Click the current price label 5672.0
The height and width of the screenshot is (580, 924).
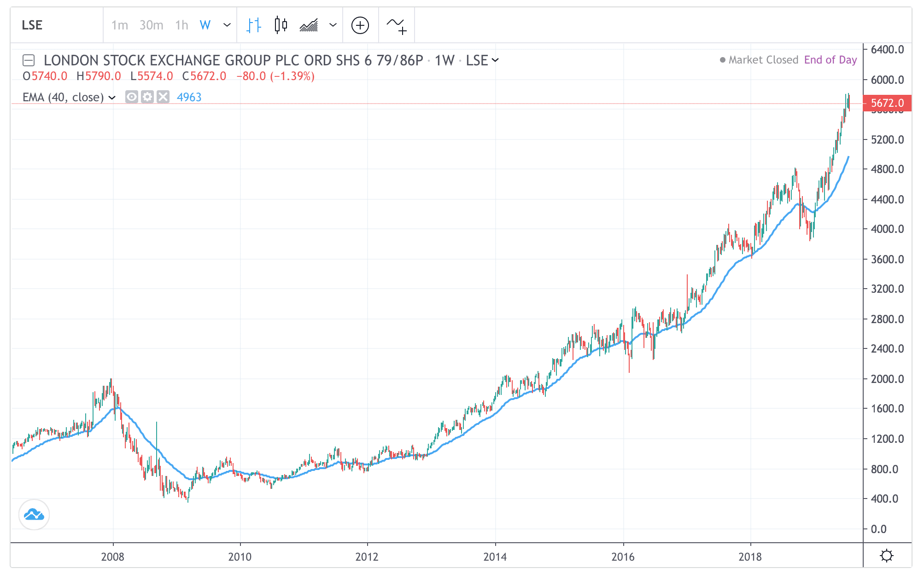pyautogui.click(x=887, y=103)
